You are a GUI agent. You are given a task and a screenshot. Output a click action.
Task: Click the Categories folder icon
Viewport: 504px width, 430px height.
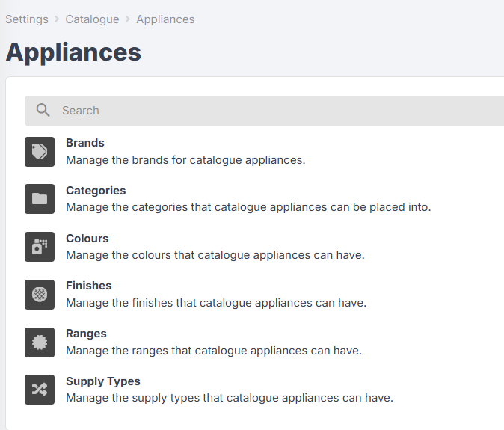(40, 199)
